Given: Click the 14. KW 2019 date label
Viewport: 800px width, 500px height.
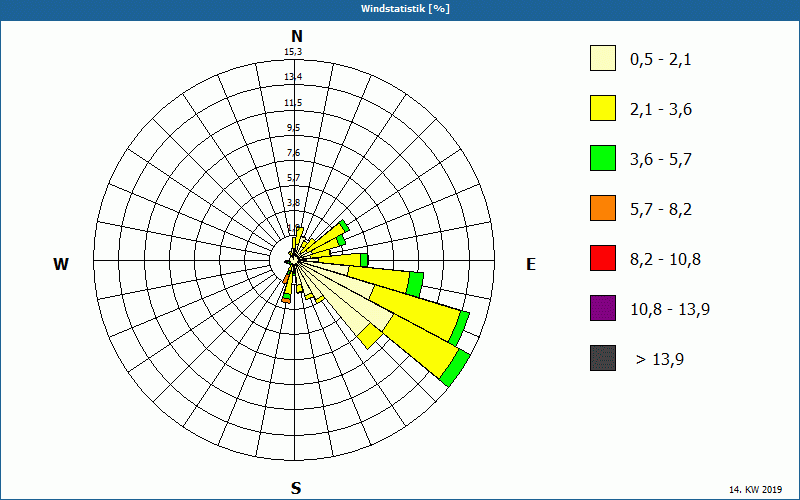Looking at the screenshot, I should coord(755,489).
